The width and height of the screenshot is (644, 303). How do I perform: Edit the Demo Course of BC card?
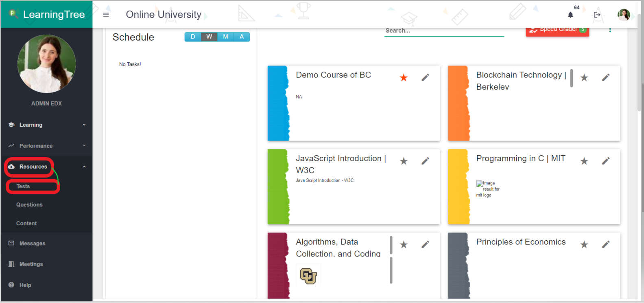425,77
